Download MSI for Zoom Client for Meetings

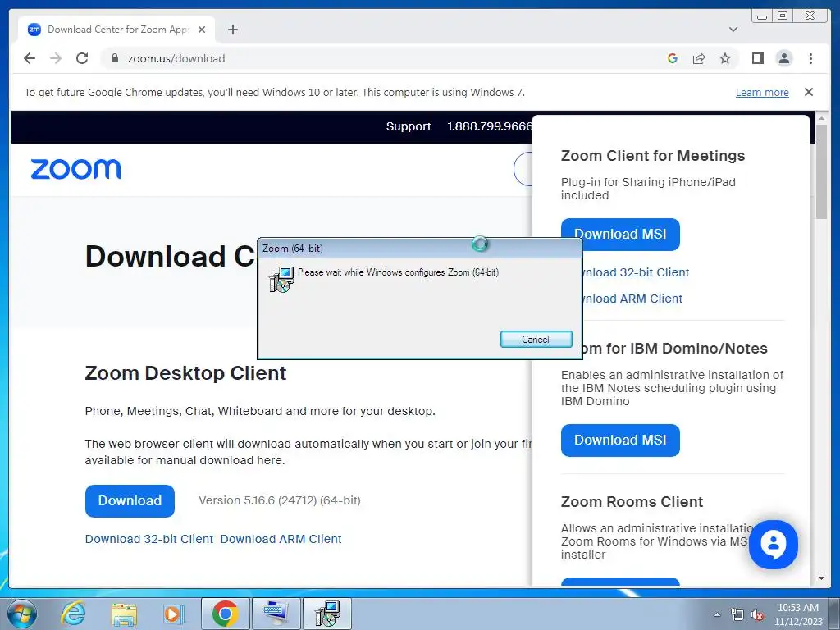pyautogui.click(x=620, y=234)
